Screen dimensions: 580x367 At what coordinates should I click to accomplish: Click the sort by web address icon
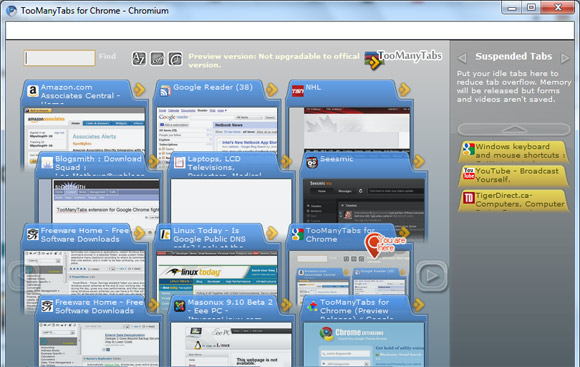point(157,58)
